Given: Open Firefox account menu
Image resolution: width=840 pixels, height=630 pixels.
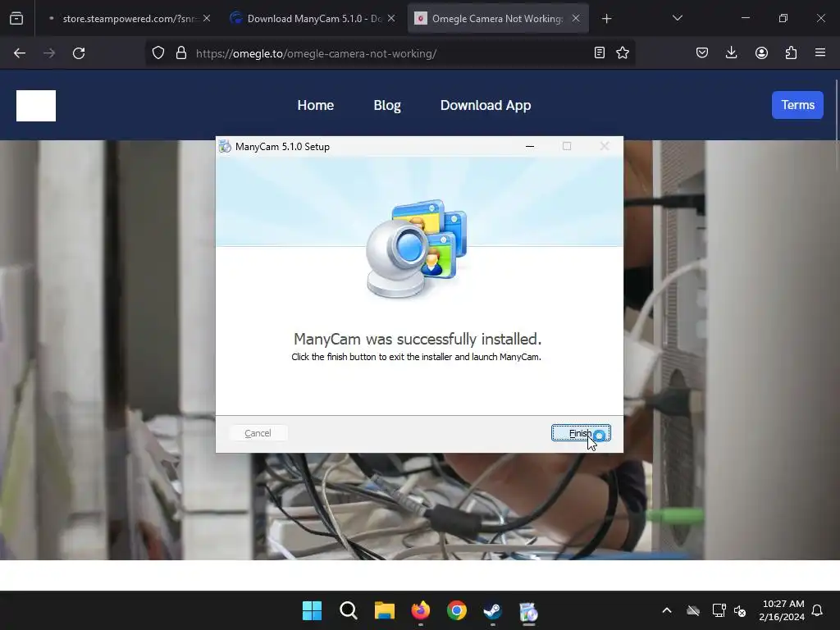Looking at the screenshot, I should click(761, 53).
